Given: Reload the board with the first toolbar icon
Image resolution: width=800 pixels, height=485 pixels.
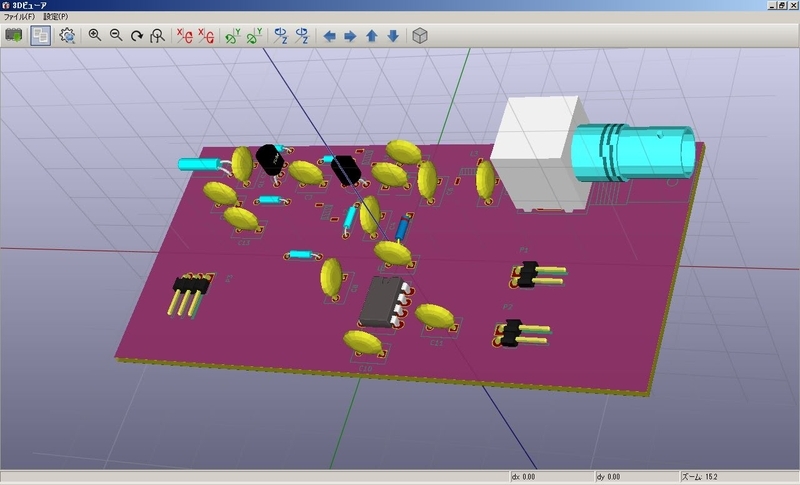Looking at the screenshot, I should pos(14,36).
